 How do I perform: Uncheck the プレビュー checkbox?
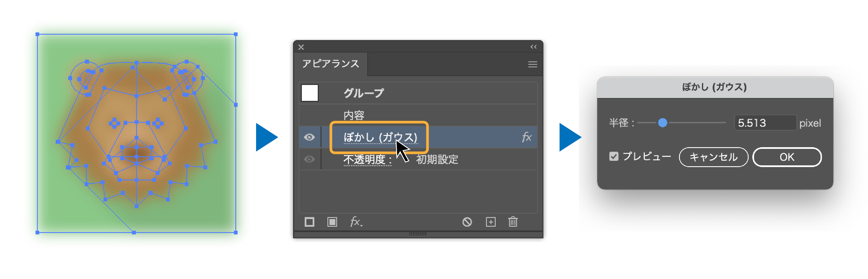[614, 157]
